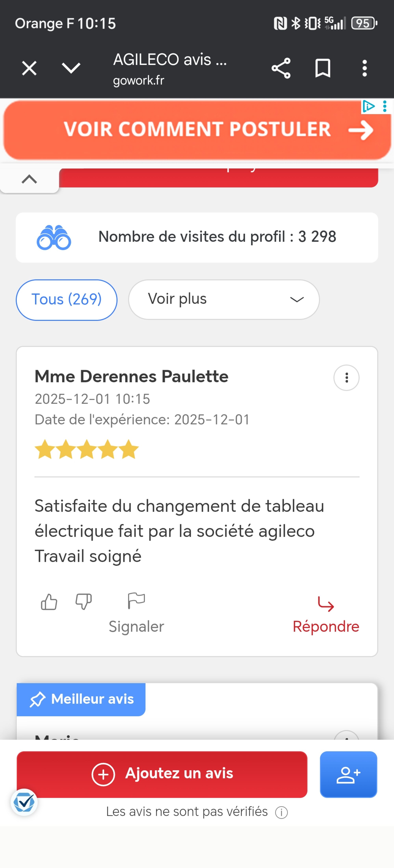Bookmark this page

pos(322,68)
